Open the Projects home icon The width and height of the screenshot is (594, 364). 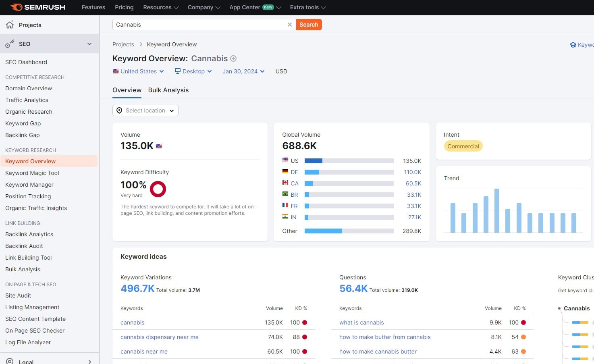(10, 25)
